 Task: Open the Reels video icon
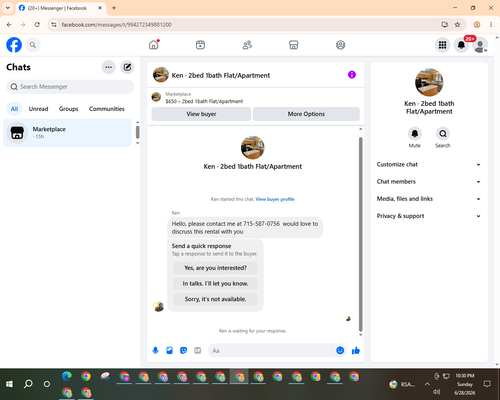[200, 45]
